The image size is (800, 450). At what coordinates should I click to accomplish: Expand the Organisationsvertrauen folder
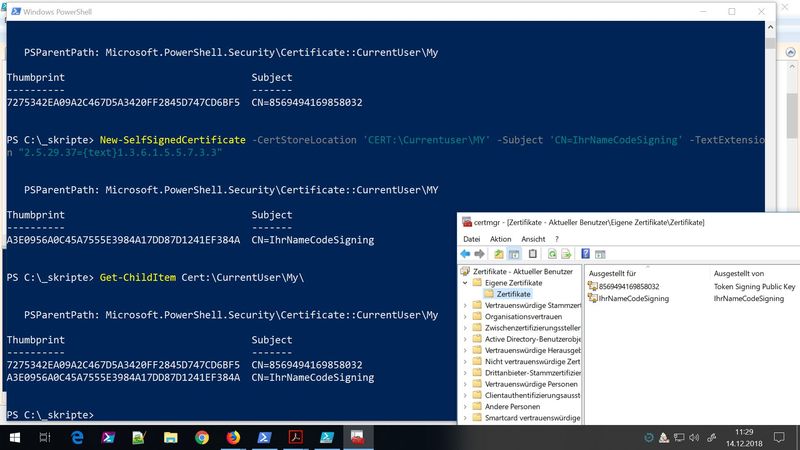[x=464, y=316]
